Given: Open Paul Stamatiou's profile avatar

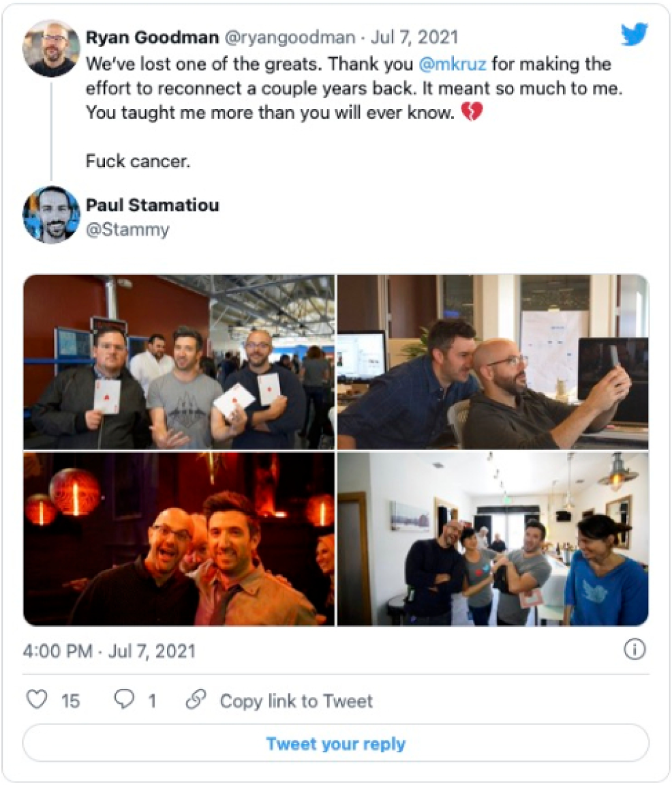Looking at the screenshot, I should [x=51, y=214].
